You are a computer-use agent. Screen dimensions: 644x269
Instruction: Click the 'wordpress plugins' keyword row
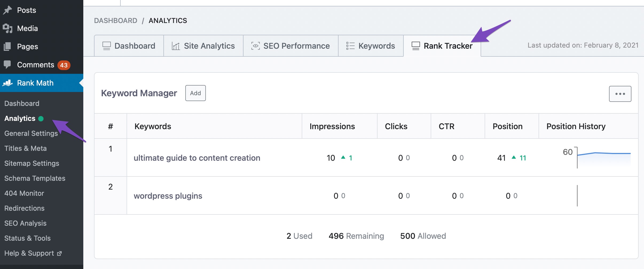[x=168, y=196]
